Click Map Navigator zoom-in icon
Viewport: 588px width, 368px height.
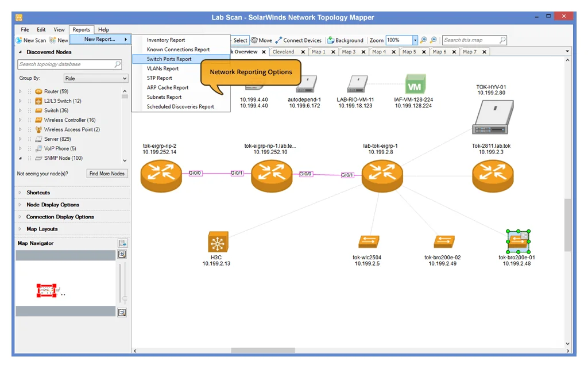(x=122, y=254)
